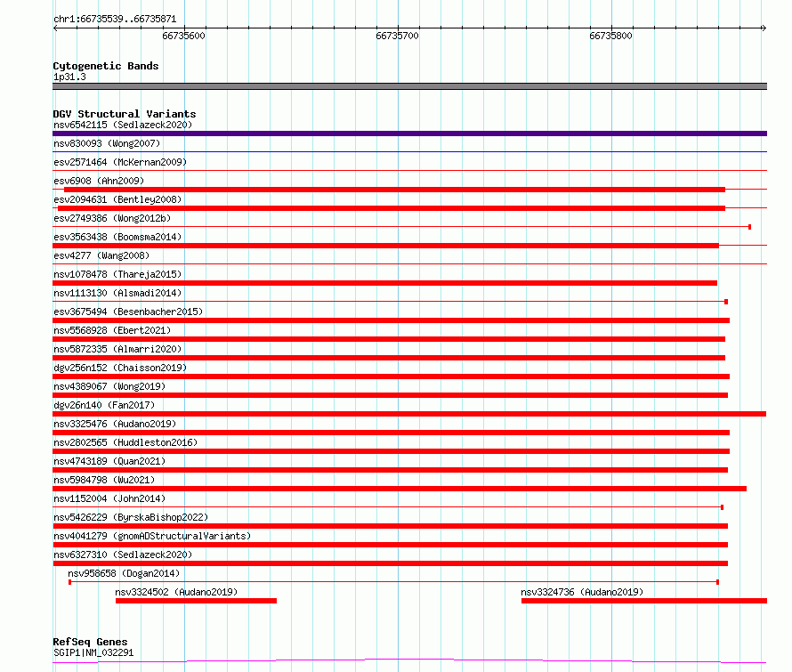Open variant nsv5568928 (Ebert2021)
Image resolution: width=792 pixels, height=672 pixels.
pyautogui.click(x=112, y=330)
